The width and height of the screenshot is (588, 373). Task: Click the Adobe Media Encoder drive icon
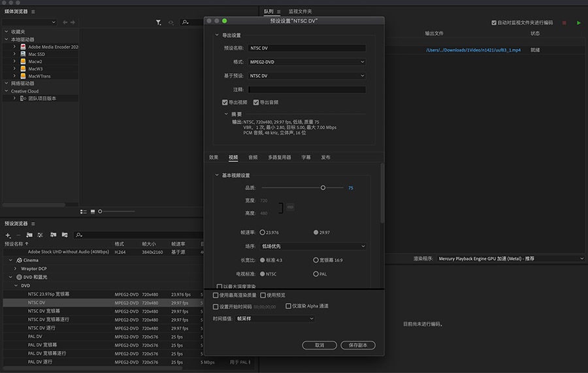23,47
